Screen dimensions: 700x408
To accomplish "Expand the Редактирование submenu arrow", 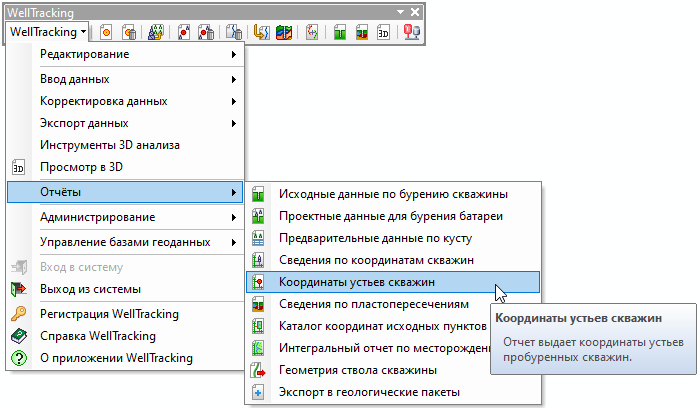I will point(233,54).
